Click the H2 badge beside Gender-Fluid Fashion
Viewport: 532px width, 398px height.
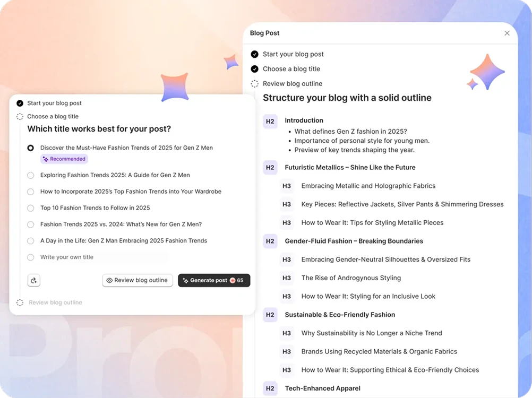coord(270,241)
